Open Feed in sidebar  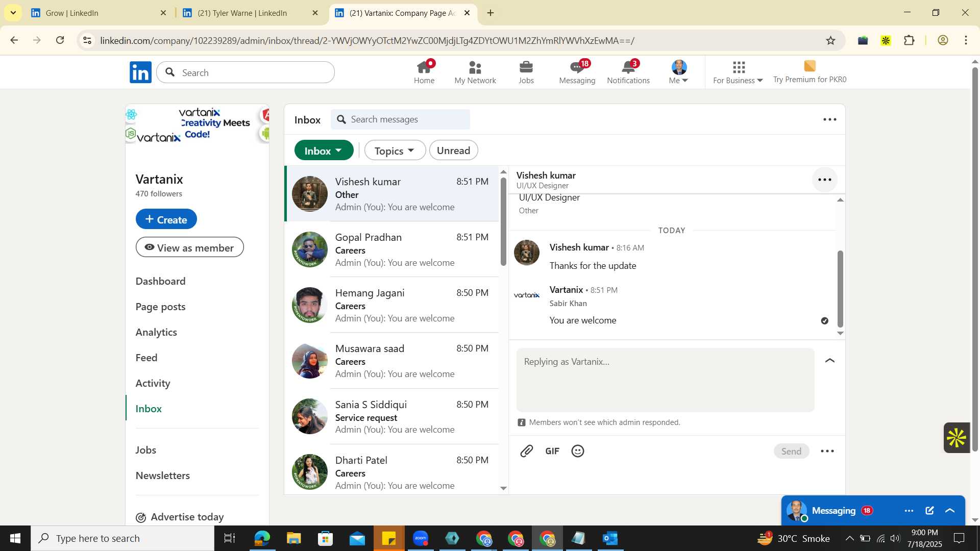146,358
